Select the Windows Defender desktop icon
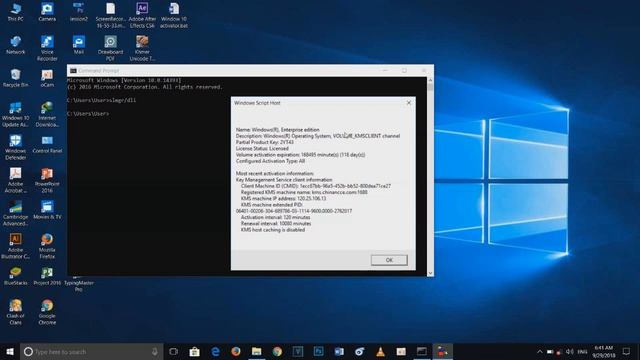 pos(16,147)
